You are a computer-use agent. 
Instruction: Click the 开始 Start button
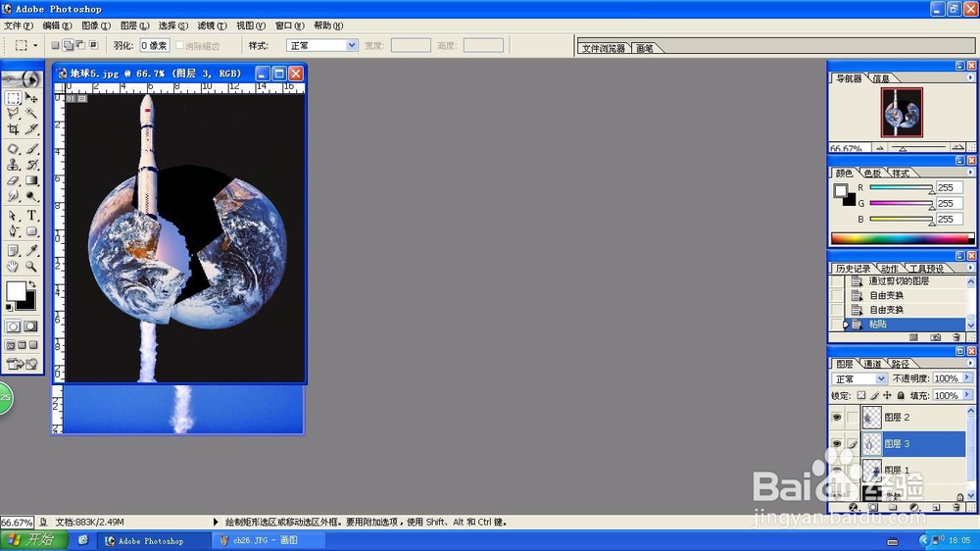click(x=35, y=540)
